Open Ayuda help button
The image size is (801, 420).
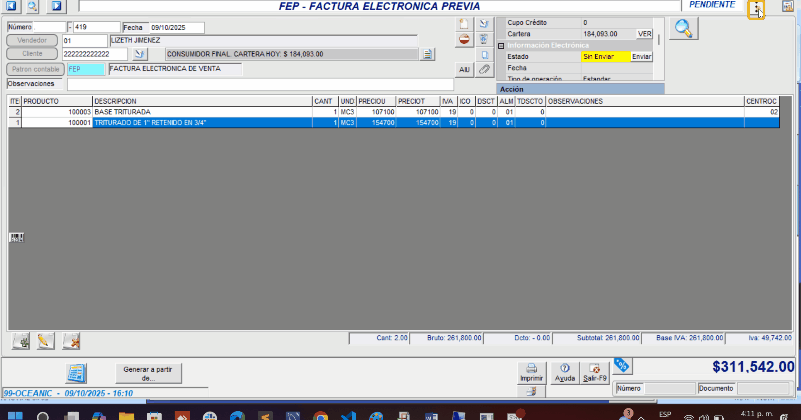click(x=565, y=373)
